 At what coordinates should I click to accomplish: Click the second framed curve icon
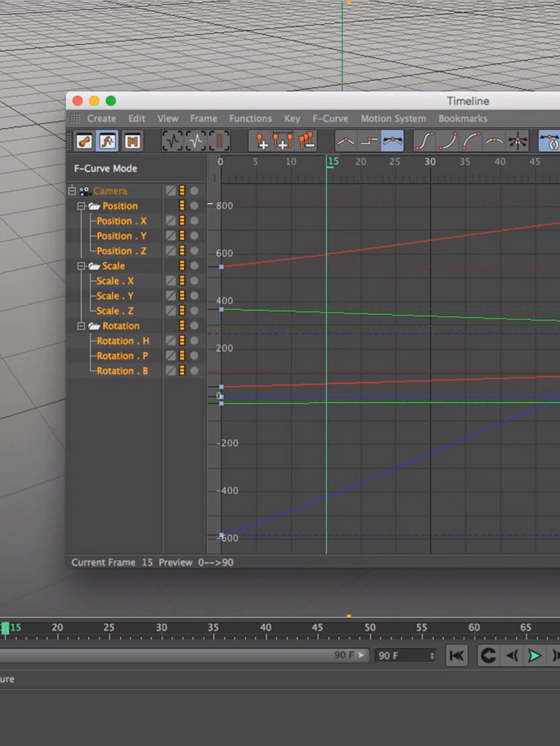(196, 141)
